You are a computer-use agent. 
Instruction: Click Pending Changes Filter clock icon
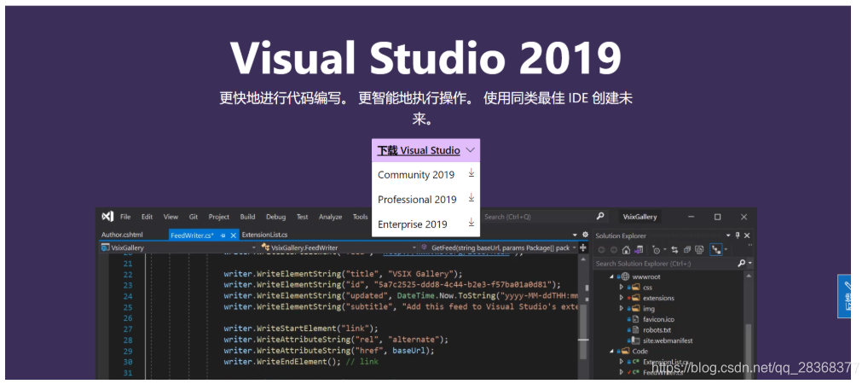657,249
